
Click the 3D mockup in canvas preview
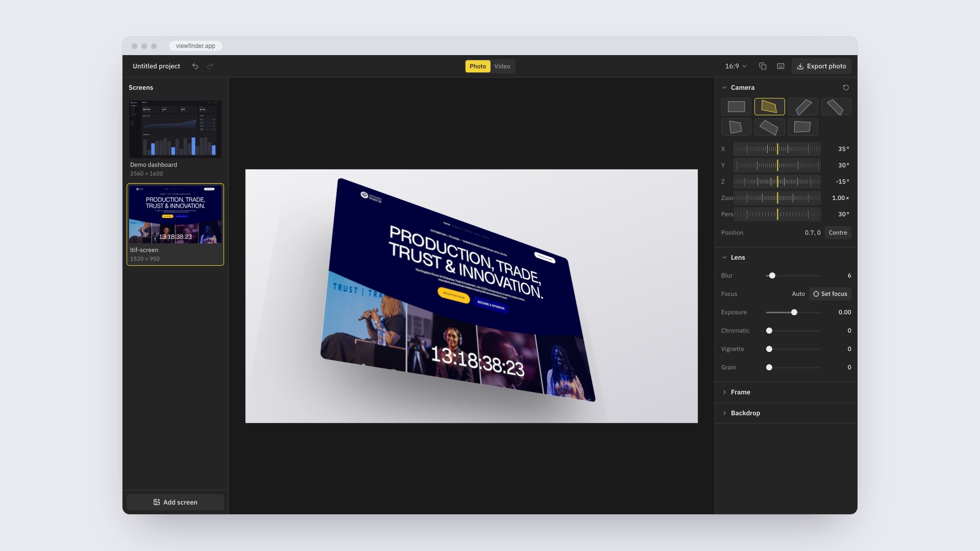point(457,291)
